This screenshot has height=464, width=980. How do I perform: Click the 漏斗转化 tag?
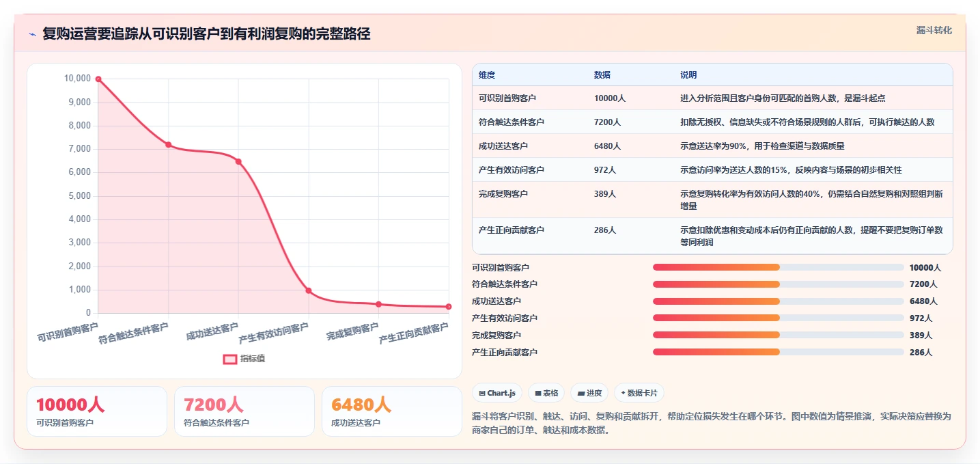coord(934,30)
